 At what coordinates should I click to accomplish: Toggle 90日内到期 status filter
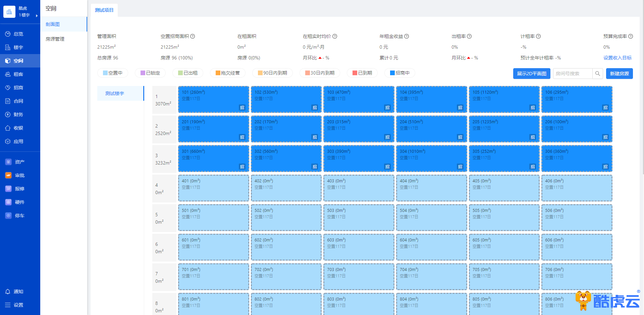(x=272, y=73)
